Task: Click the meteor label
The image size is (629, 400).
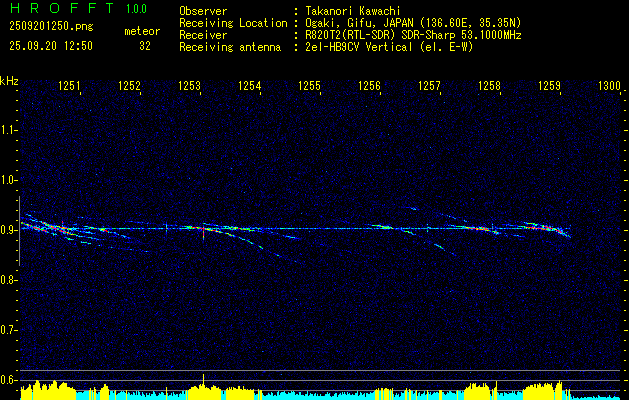Action: coord(142,31)
